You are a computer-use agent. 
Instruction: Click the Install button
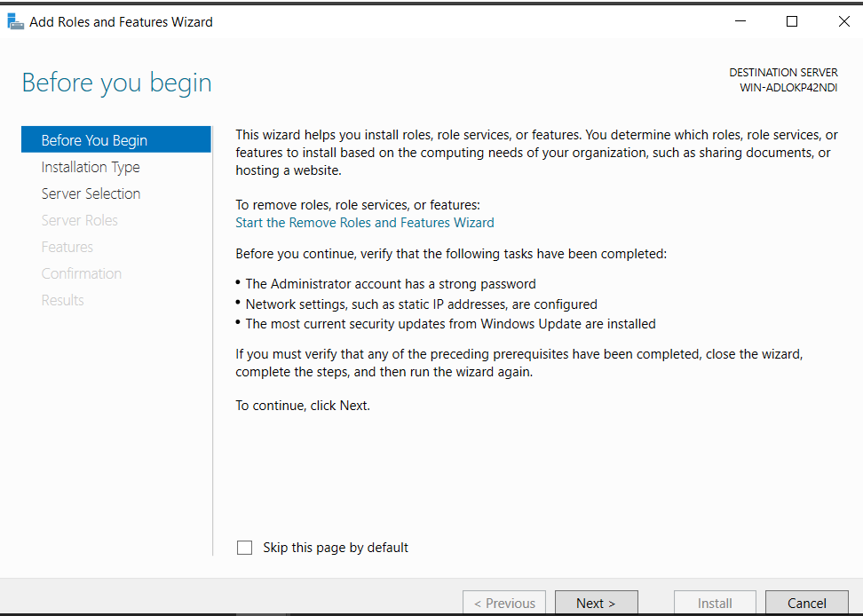715,603
